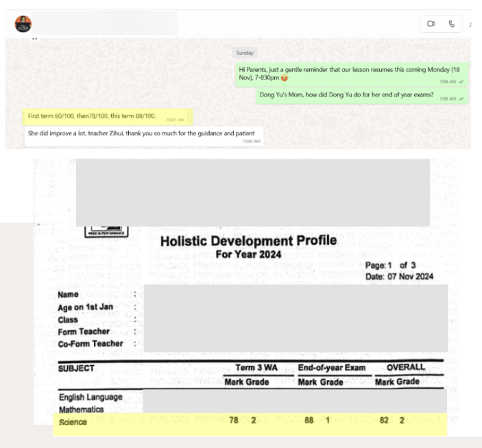Click the 'Term 3 WA' column header

pos(256,368)
